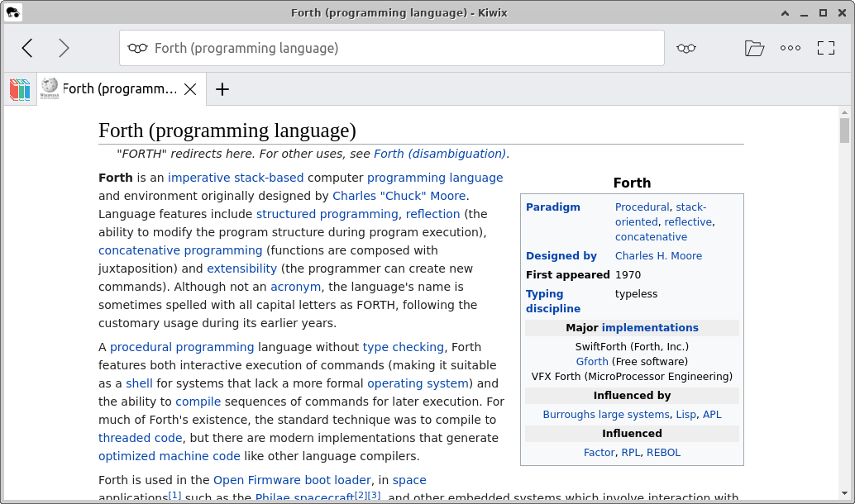Open the reading list with the glasses icon
Viewport: 855px width, 504px height.
tap(686, 48)
